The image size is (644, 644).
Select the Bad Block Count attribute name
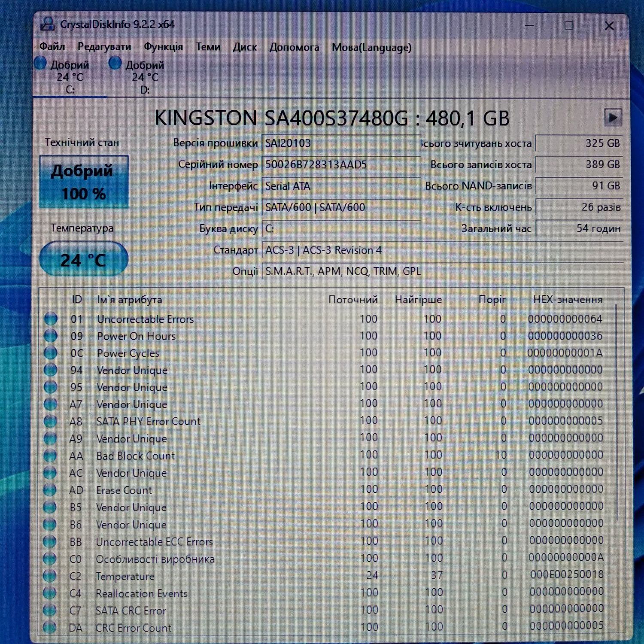(x=135, y=456)
